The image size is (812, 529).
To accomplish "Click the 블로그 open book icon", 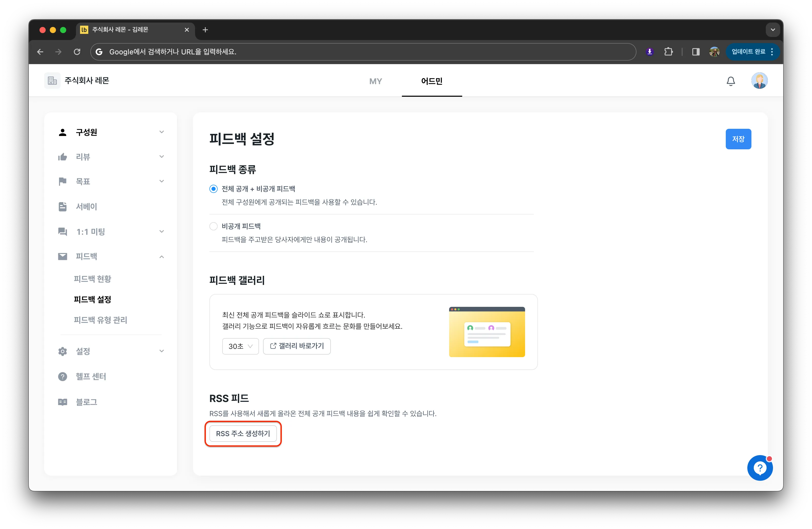I will [x=62, y=402].
